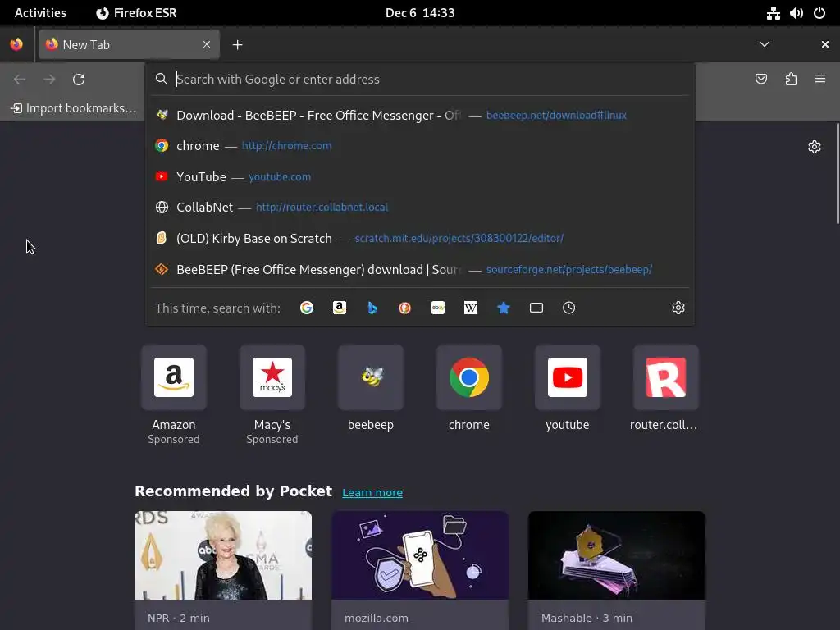Select the BeeBEEP Download suggestion row
The width and height of the screenshot is (840, 630).
(420, 115)
